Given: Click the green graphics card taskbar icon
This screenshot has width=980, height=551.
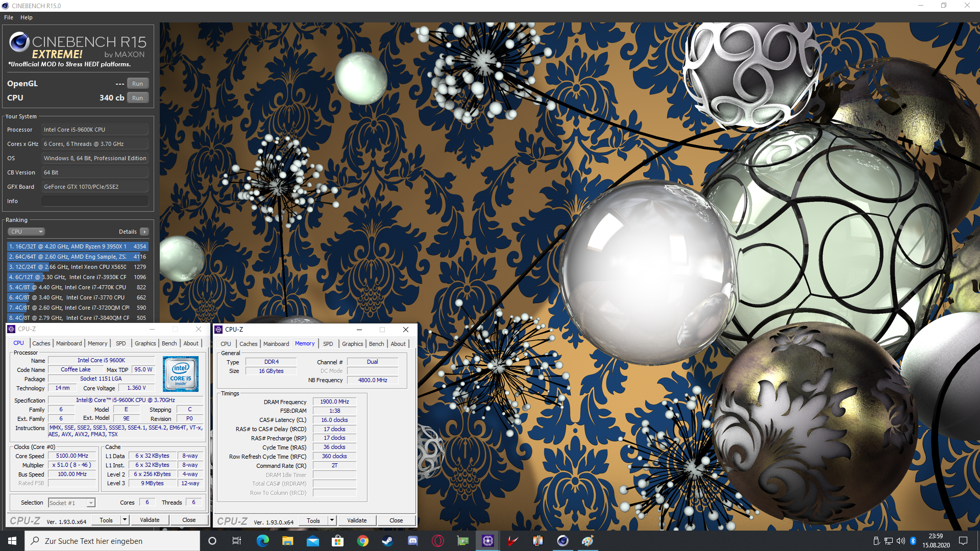Looking at the screenshot, I should pyautogui.click(x=462, y=541).
